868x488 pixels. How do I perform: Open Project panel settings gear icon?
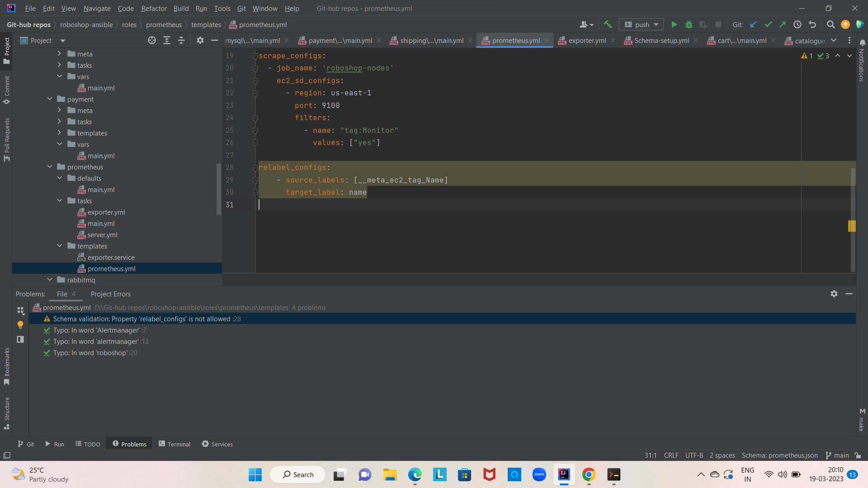200,40
